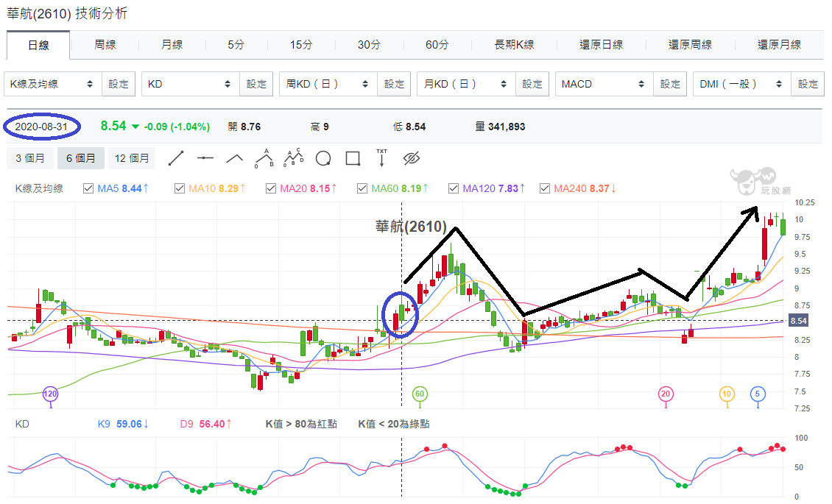Switch to the 日線 tab
This screenshot has width=832, height=504.
38,45
